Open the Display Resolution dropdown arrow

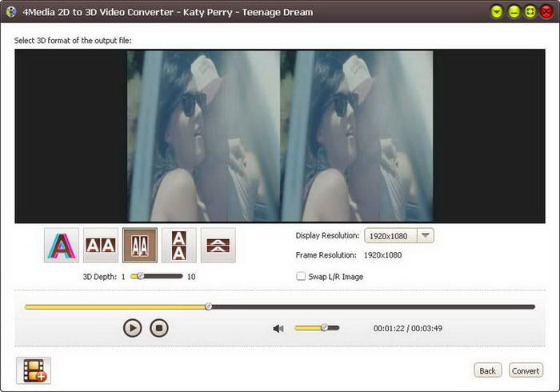(425, 236)
